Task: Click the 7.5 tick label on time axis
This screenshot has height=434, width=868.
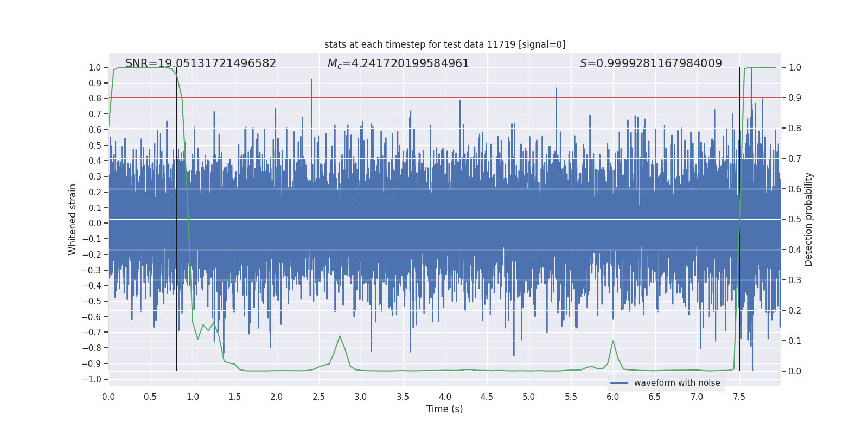Action: (x=739, y=397)
